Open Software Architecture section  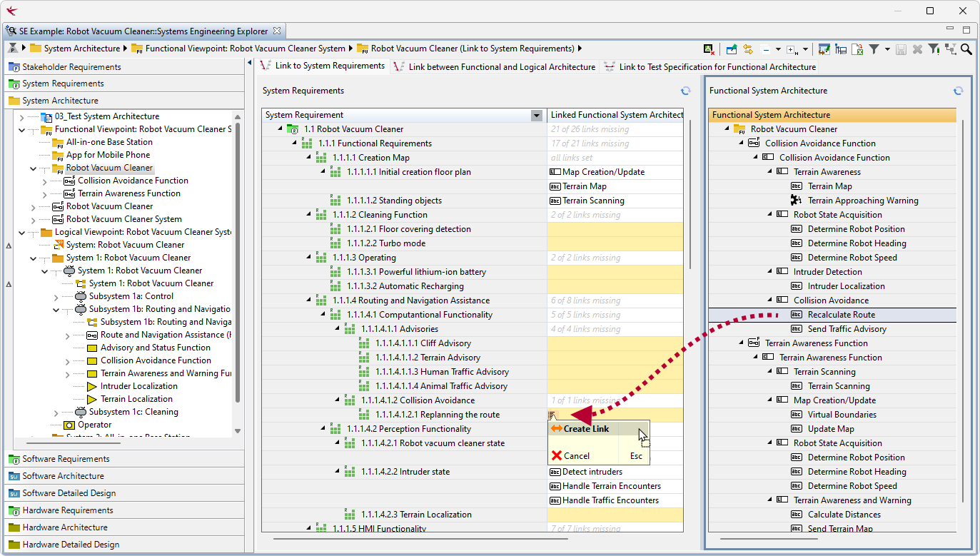pyautogui.click(x=123, y=476)
